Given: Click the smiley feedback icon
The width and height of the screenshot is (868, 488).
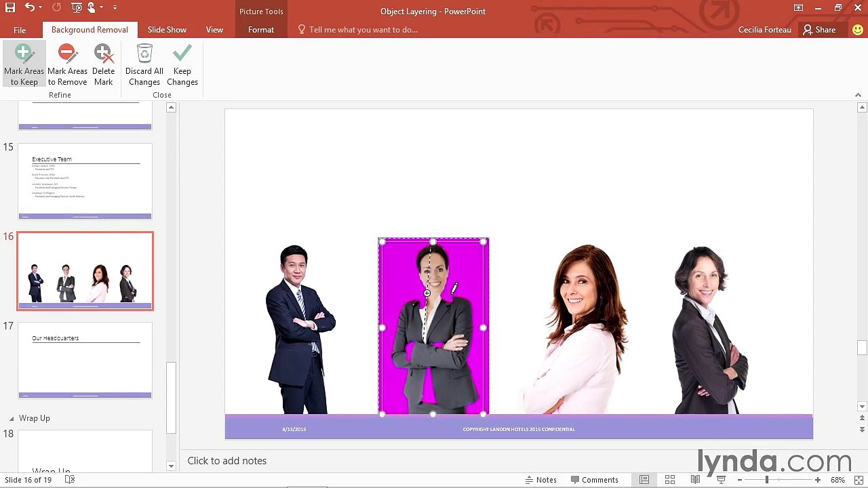Looking at the screenshot, I should 857,30.
